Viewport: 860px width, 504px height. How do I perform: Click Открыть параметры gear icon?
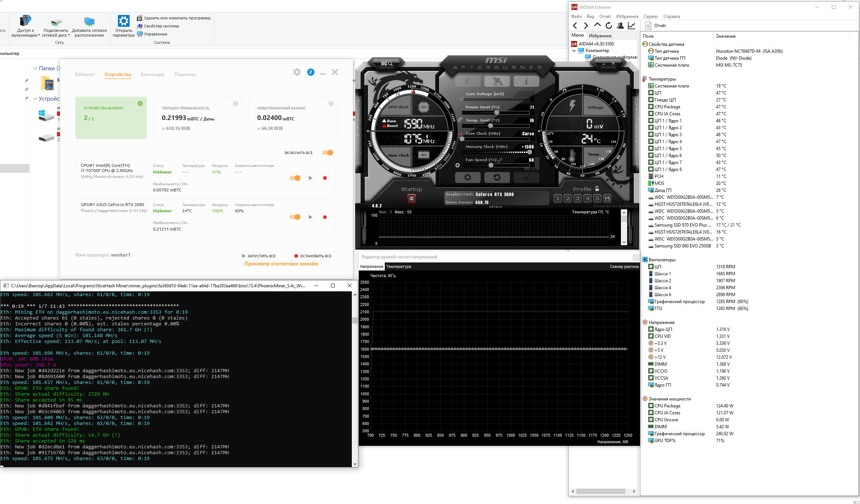point(123,21)
